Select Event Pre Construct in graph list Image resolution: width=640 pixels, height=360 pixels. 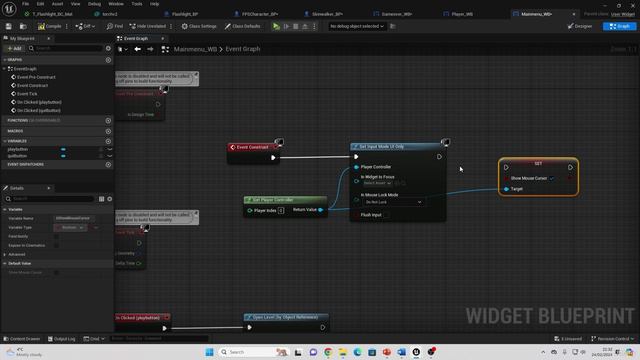pyautogui.click(x=36, y=77)
